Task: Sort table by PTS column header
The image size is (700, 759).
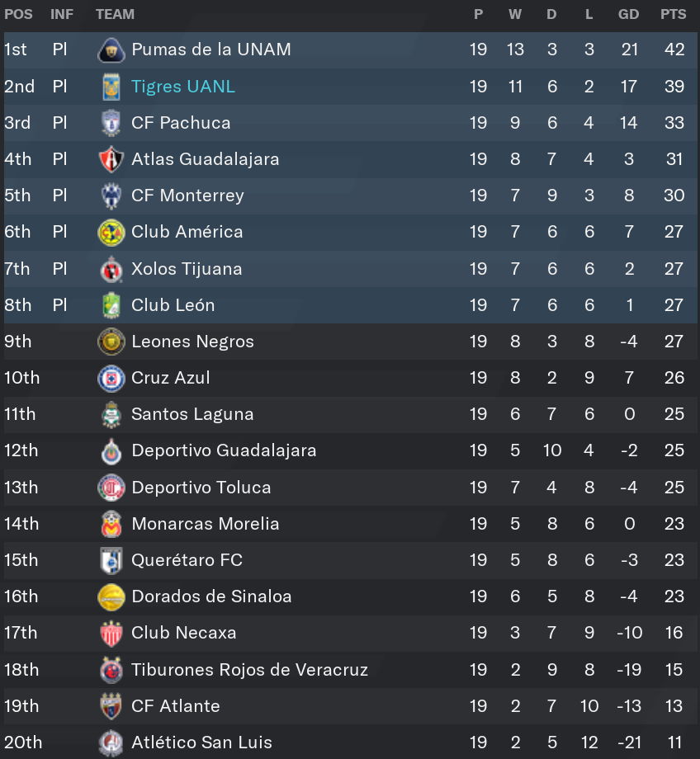Action: point(674,14)
